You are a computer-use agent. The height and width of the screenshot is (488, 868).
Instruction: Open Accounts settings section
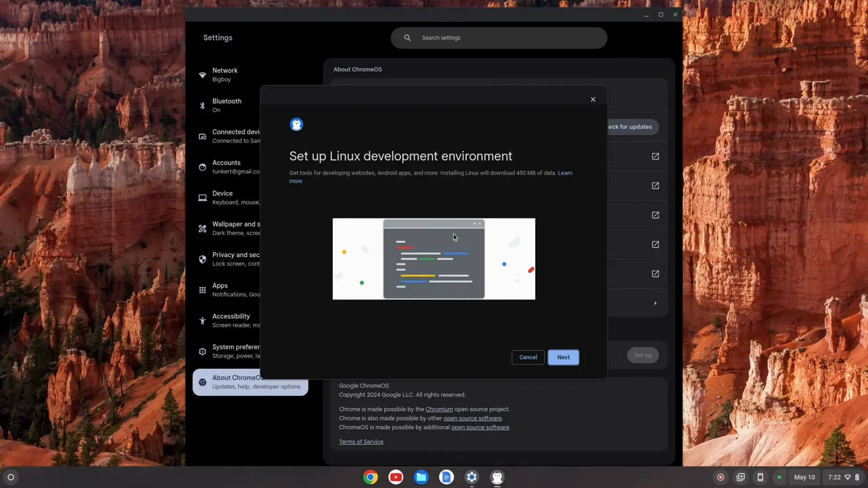tap(227, 167)
